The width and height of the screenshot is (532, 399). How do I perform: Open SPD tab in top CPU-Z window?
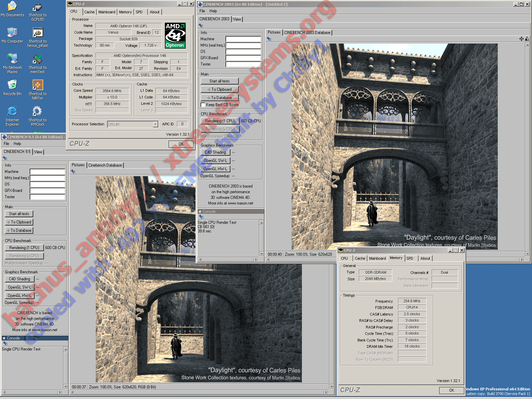point(139,12)
